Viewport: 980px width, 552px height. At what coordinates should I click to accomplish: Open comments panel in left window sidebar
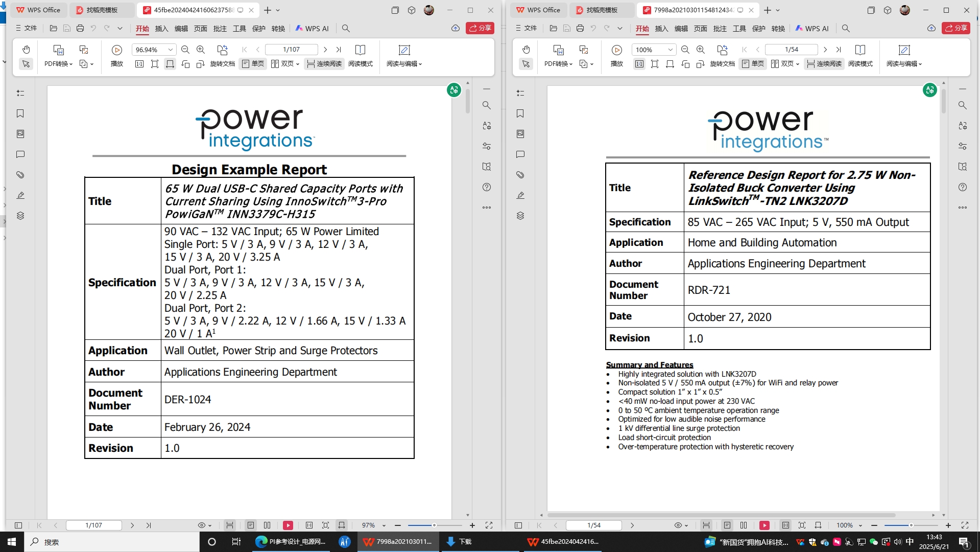20,154
